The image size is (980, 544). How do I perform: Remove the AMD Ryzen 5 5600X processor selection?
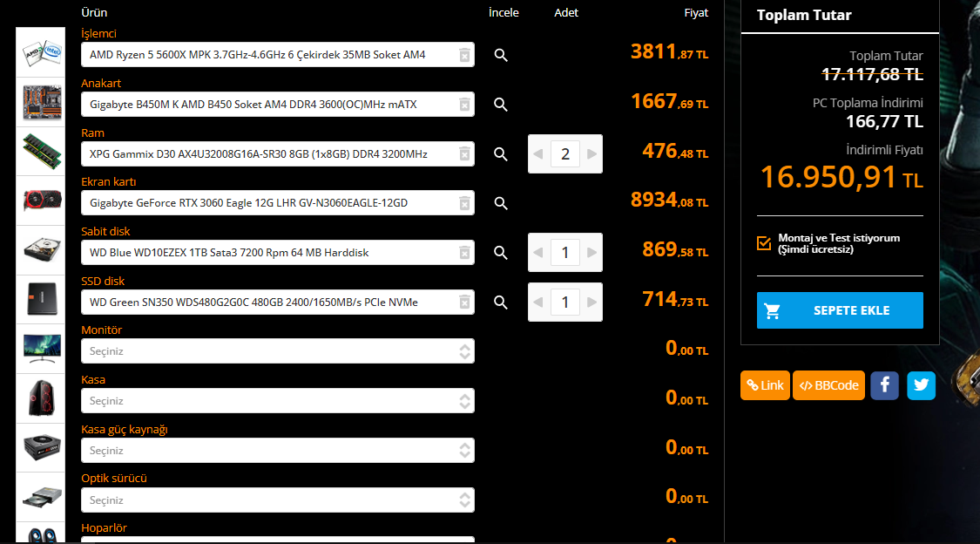[464, 55]
